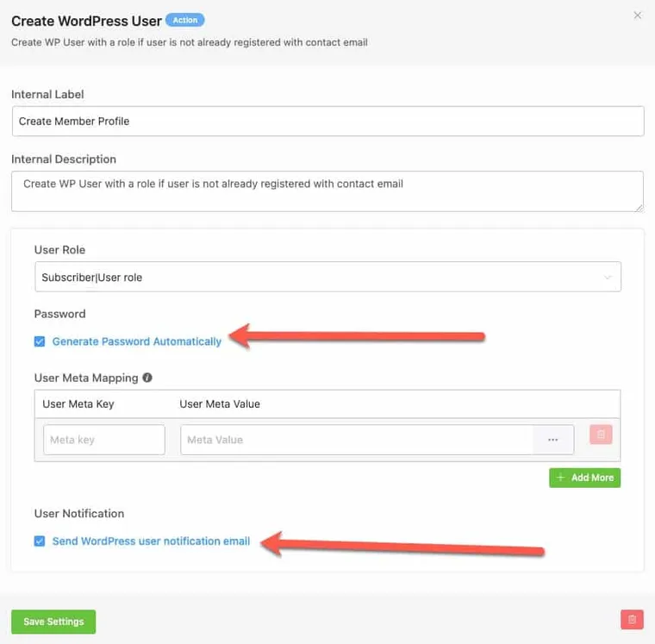Expand User Role with the chevron arrow

[608, 277]
